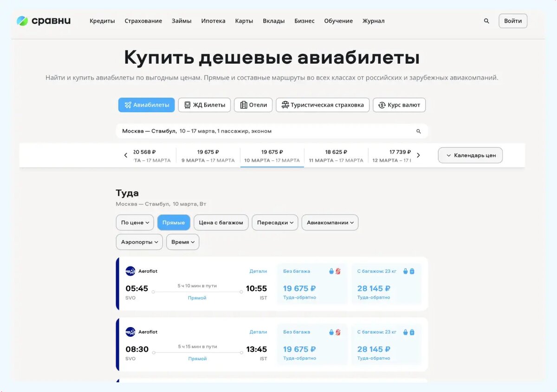Click the search icon in route field
557x392 pixels.
click(x=418, y=131)
